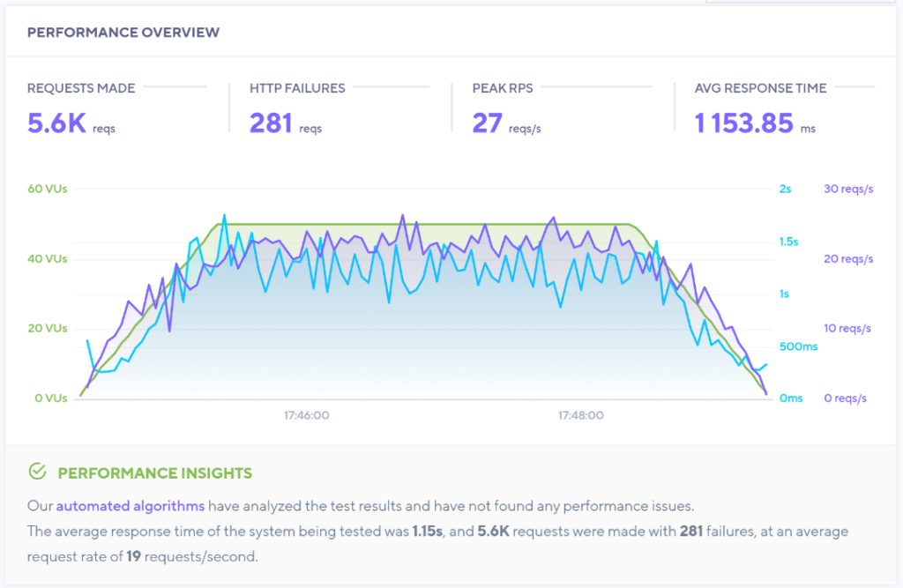The height and width of the screenshot is (588, 903).
Task: Open the automated algorithms link
Action: click(130, 506)
